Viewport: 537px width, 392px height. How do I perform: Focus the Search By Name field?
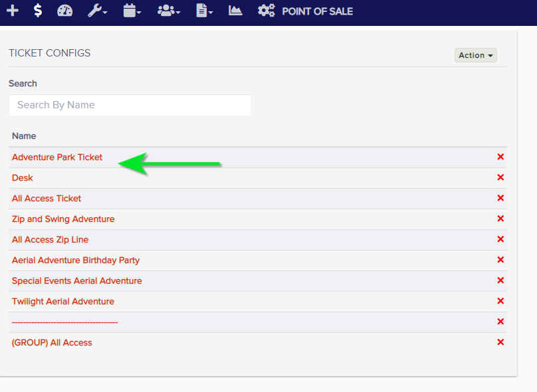click(130, 105)
